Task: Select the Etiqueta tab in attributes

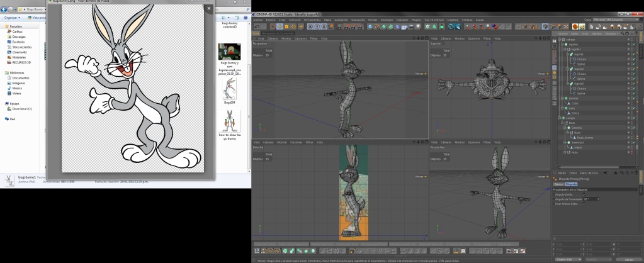Action: point(572,184)
